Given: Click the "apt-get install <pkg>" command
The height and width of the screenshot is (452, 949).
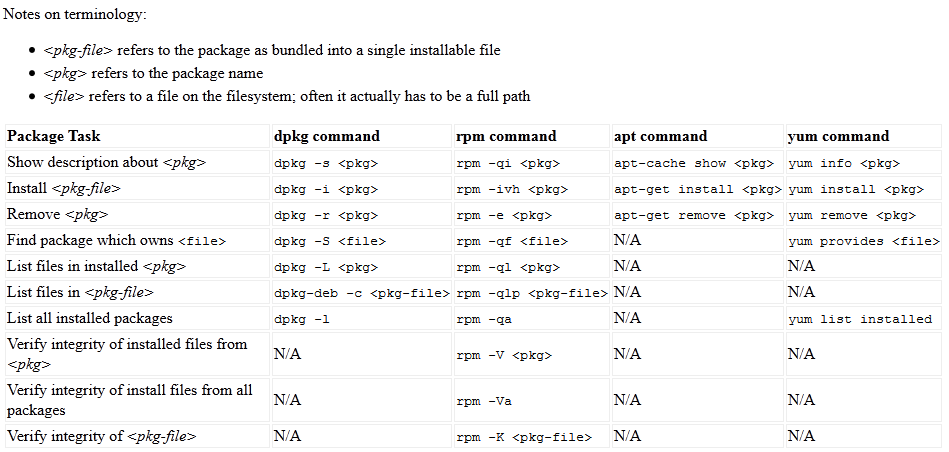Looking at the screenshot, I should pyautogui.click(x=697, y=189).
